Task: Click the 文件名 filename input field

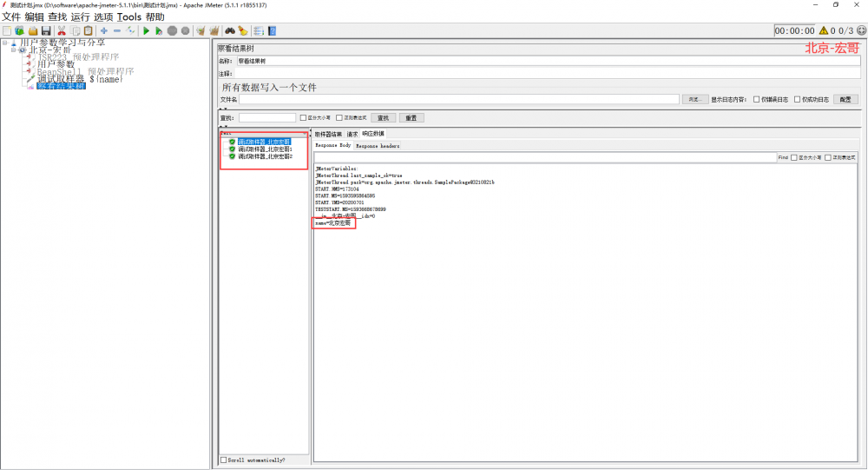Action: [x=459, y=99]
